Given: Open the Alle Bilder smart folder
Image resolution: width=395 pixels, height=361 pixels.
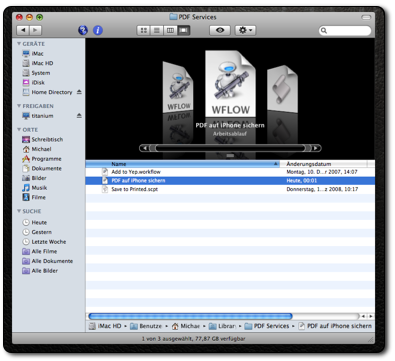Looking at the screenshot, I should (40, 271).
